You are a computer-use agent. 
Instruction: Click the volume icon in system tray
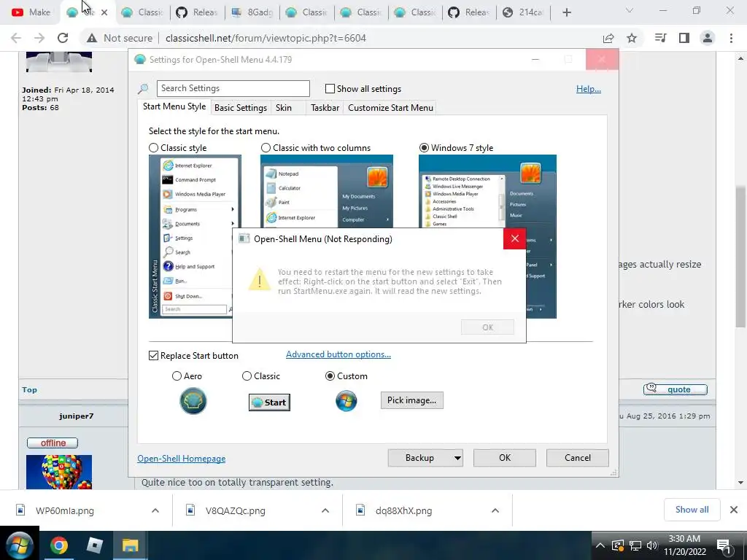(x=652, y=545)
